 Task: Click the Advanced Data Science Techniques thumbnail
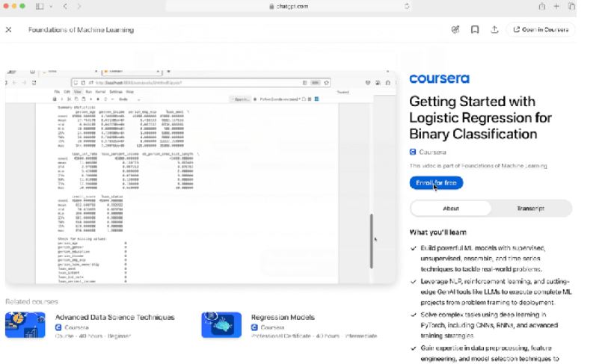(25, 325)
